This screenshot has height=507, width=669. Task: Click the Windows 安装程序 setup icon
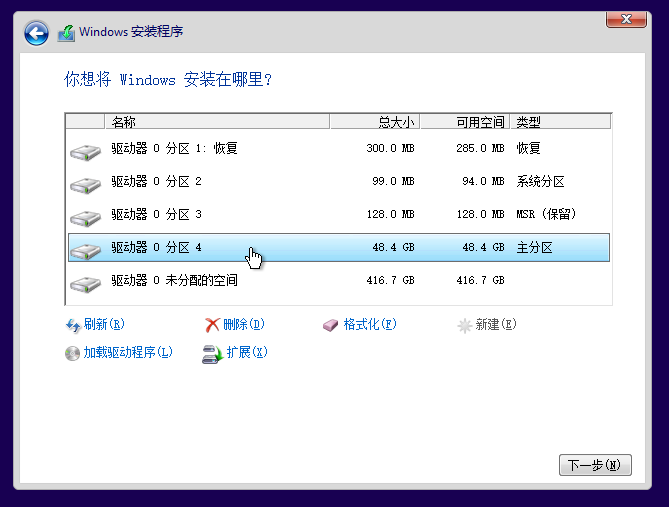coord(66,33)
